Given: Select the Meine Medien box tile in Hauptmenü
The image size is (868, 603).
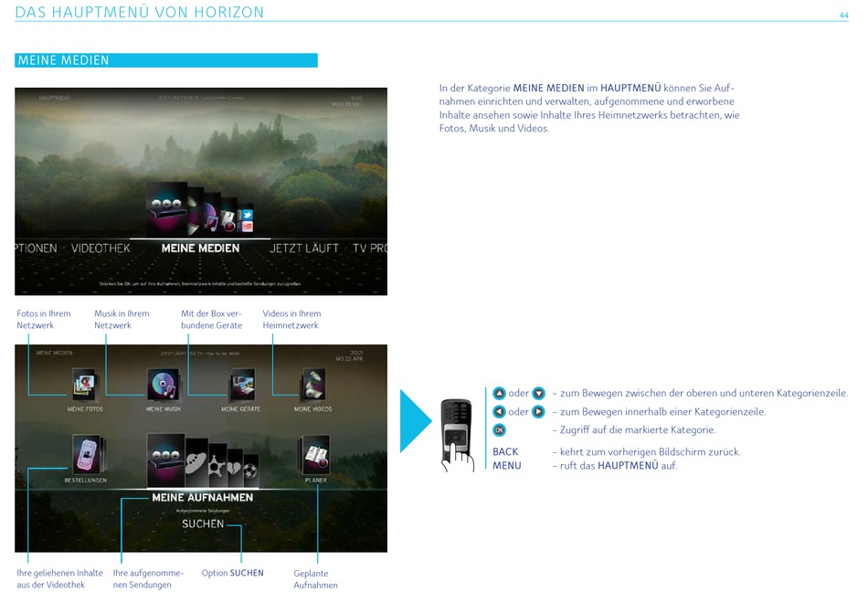Looking at the screenshot, I should [166, 209].
